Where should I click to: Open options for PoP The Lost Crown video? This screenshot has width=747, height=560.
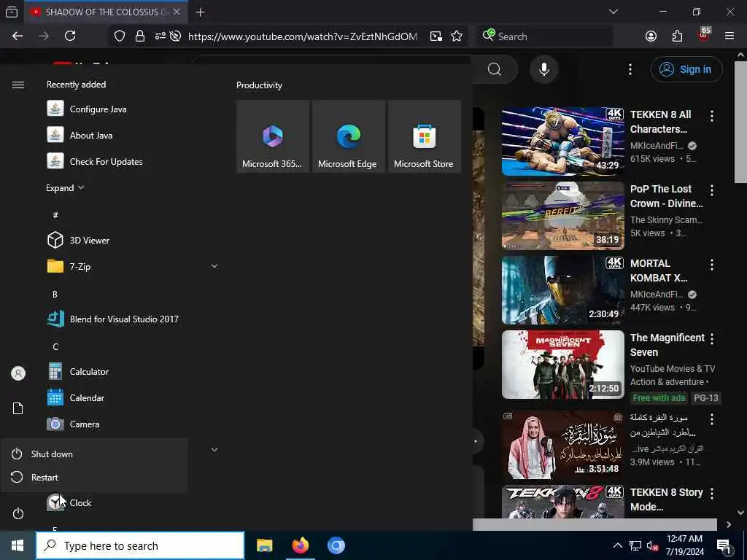click(x=712, y=190)
